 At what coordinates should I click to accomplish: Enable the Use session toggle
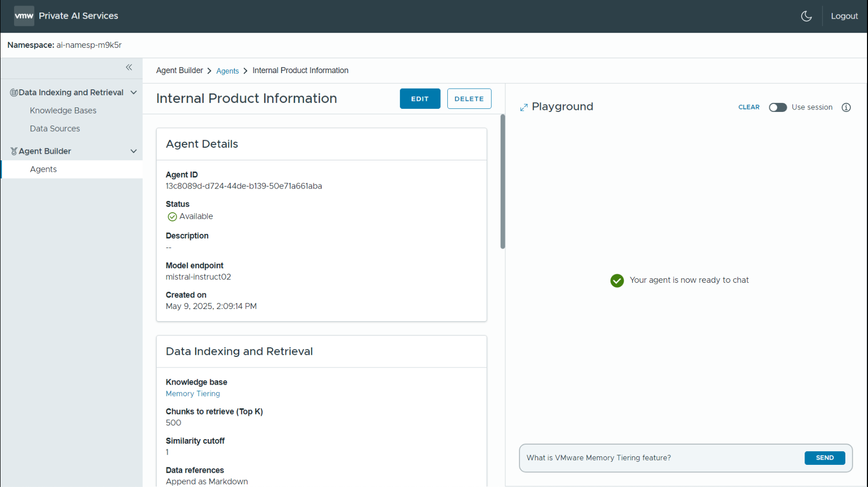778,107
